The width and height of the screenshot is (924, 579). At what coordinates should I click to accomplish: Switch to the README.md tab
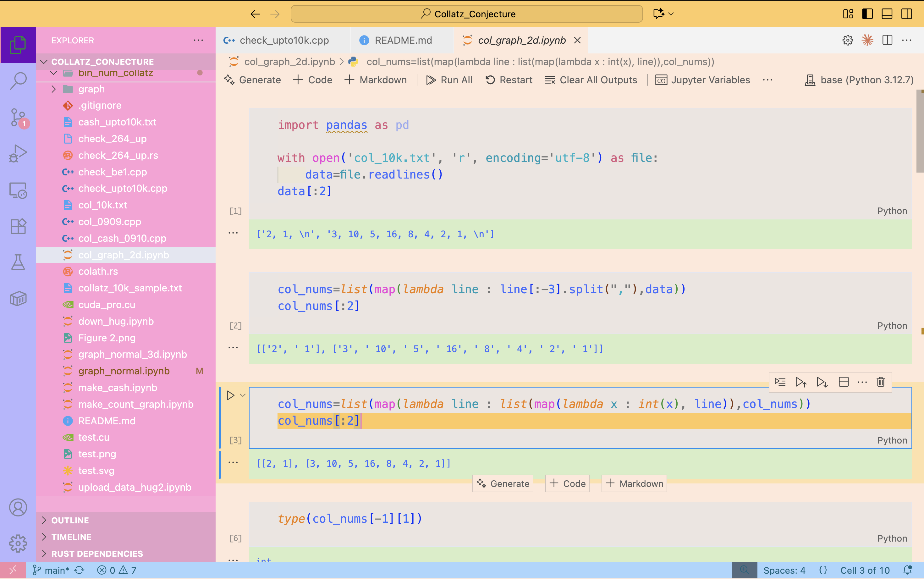(x=403, y=40)
